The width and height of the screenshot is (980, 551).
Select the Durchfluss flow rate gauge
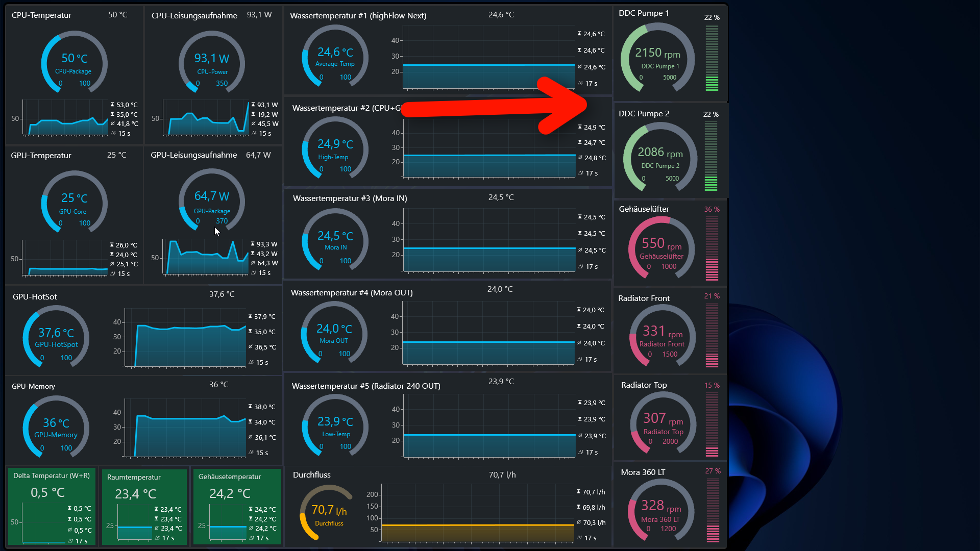[x=327, y=512]
